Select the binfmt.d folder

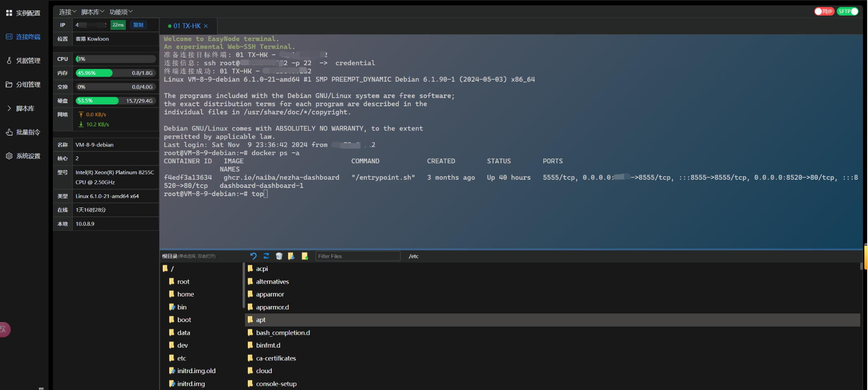(264, 345)
